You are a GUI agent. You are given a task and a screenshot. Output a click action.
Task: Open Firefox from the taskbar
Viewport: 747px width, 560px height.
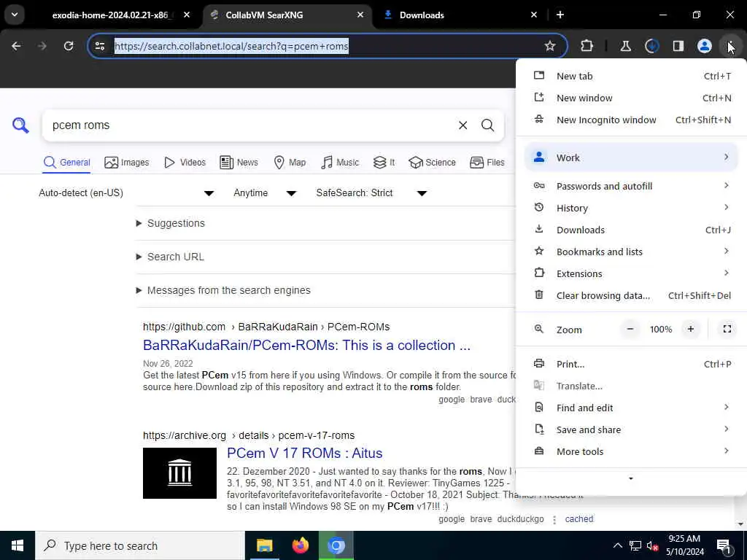click(300, 545)
